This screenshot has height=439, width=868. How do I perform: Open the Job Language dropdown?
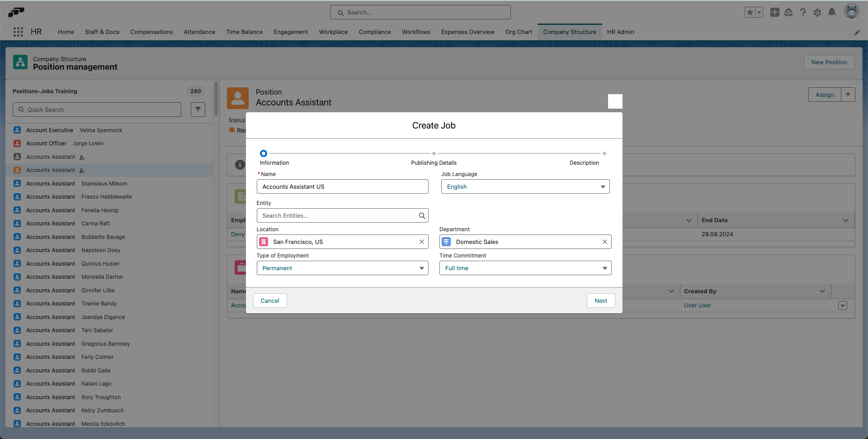tap(602, 186)
